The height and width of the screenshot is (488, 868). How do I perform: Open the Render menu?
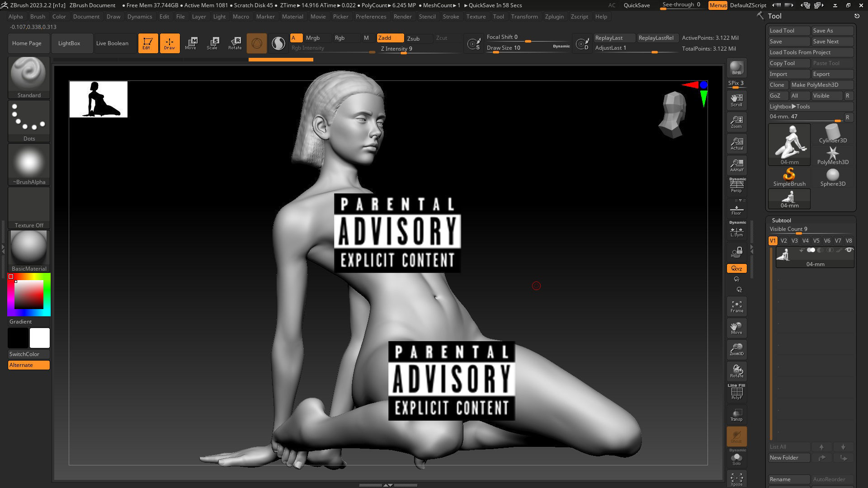[x=402, y=16]
